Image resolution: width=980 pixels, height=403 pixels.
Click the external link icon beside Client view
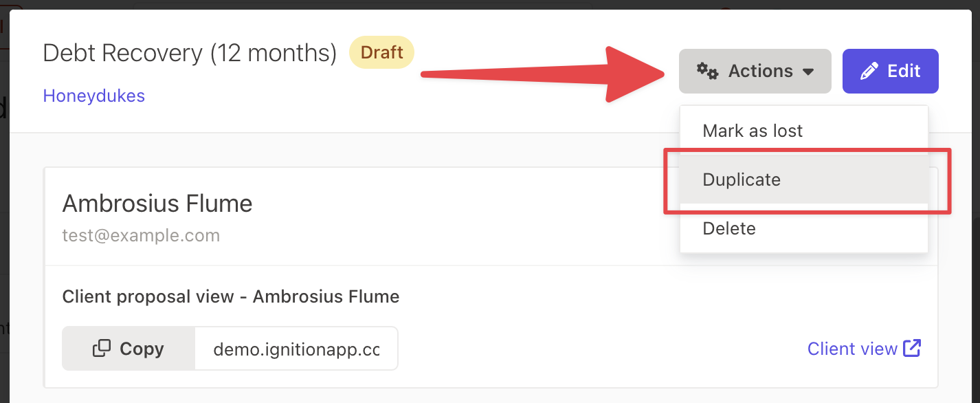(912, 348)
